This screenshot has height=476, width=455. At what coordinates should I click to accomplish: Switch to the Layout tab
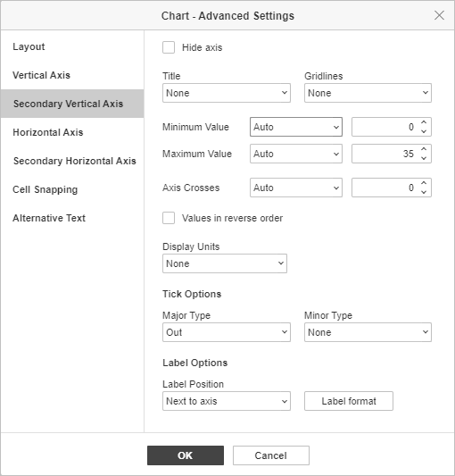click(x=72, y=46)
